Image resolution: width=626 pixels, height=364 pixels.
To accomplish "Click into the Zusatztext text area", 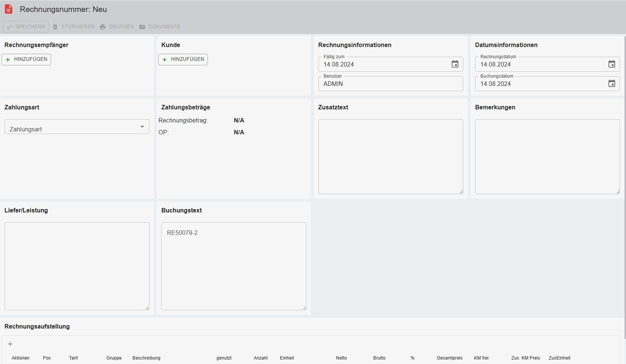I will coord(390,156).
